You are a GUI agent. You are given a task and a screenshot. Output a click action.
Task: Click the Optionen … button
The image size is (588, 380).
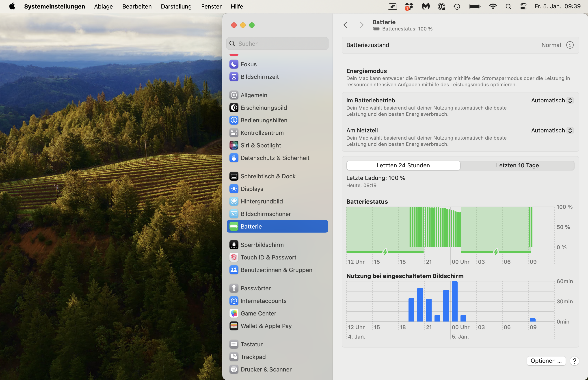pyautogui.click(x=546, y=361)
